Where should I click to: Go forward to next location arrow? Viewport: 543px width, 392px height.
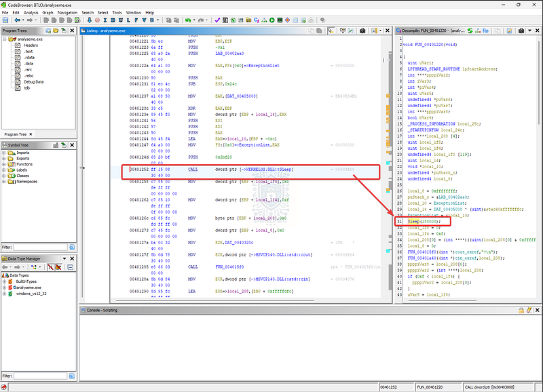(30, 20)
